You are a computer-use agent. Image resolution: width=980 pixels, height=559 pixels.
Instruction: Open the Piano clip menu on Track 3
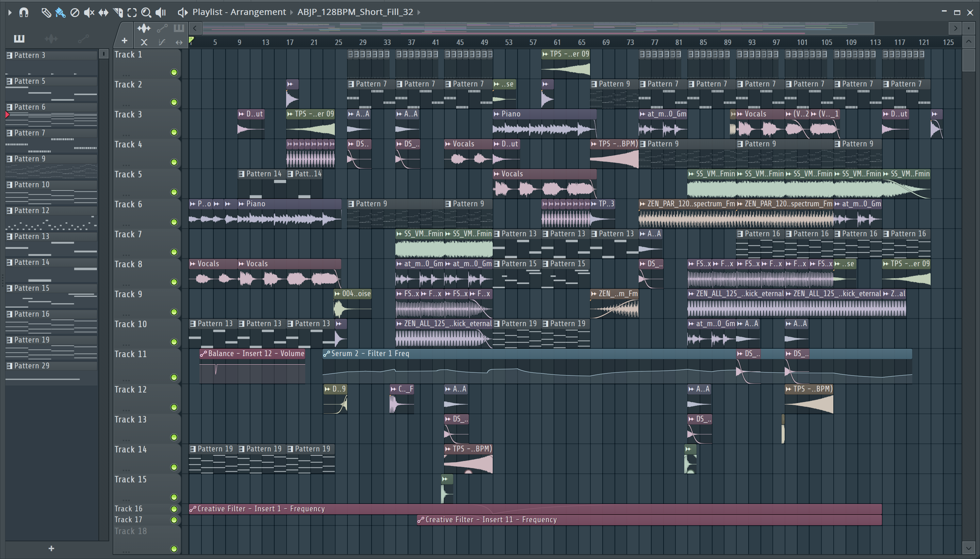click(x=496, y=114)
